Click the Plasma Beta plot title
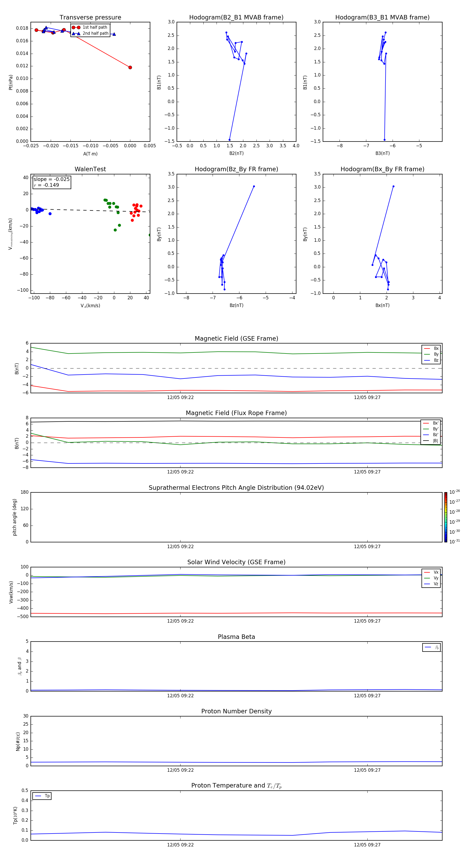The image size is (473, 868). point(236,637)
